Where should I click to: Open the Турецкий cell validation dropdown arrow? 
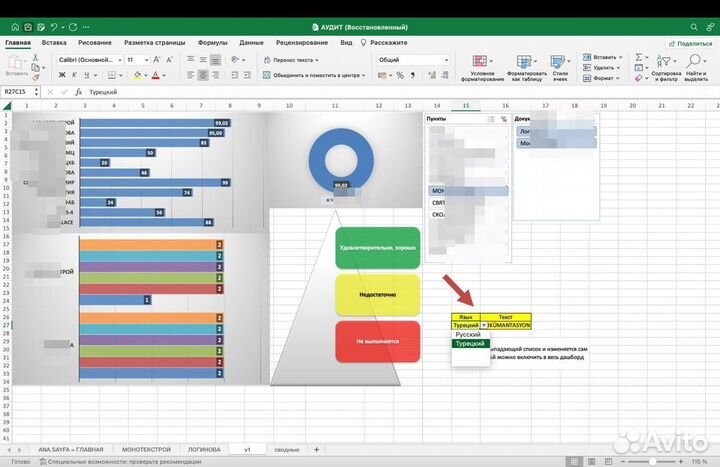click(x=484, y=325)
